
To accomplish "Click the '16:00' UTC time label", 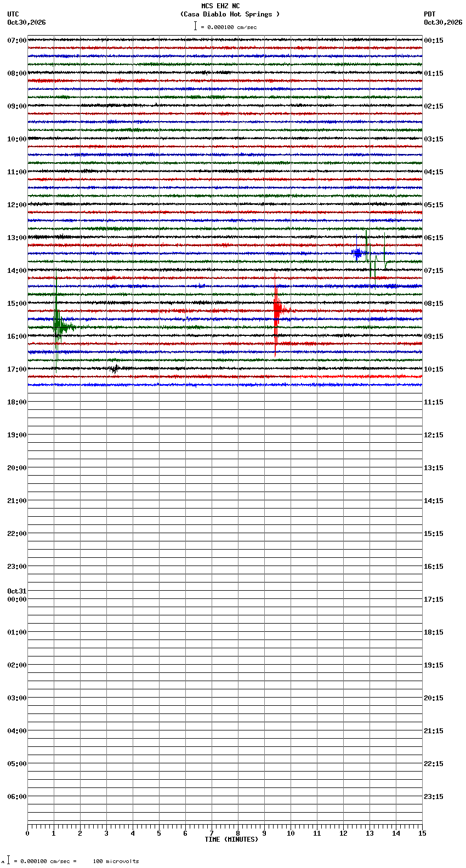I will [x=17, y=336].
